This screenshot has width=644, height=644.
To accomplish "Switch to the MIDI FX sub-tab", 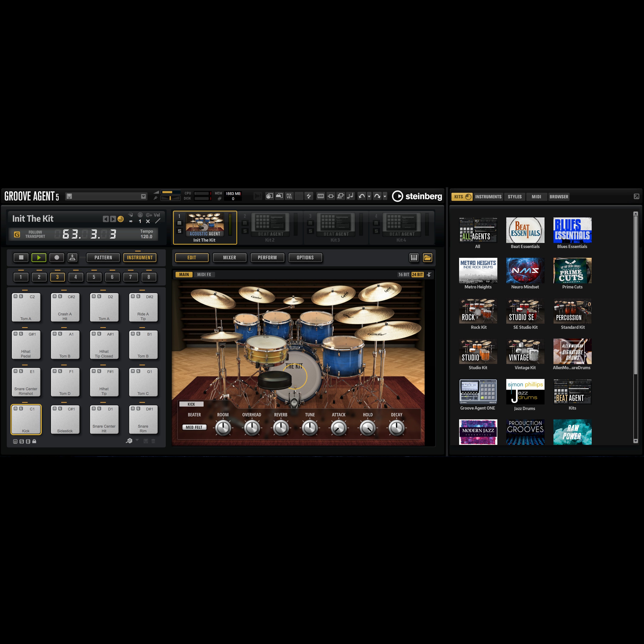I will 204,275.
